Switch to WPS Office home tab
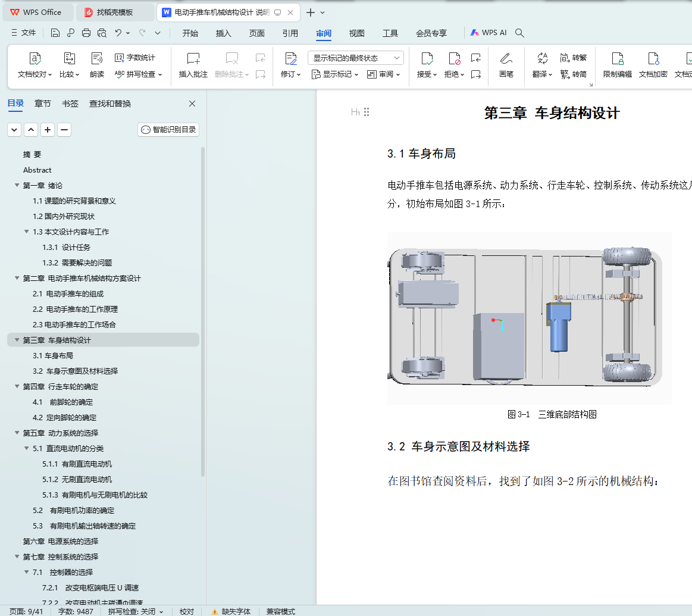The image size is (692, 616). [x=37, y=12]
